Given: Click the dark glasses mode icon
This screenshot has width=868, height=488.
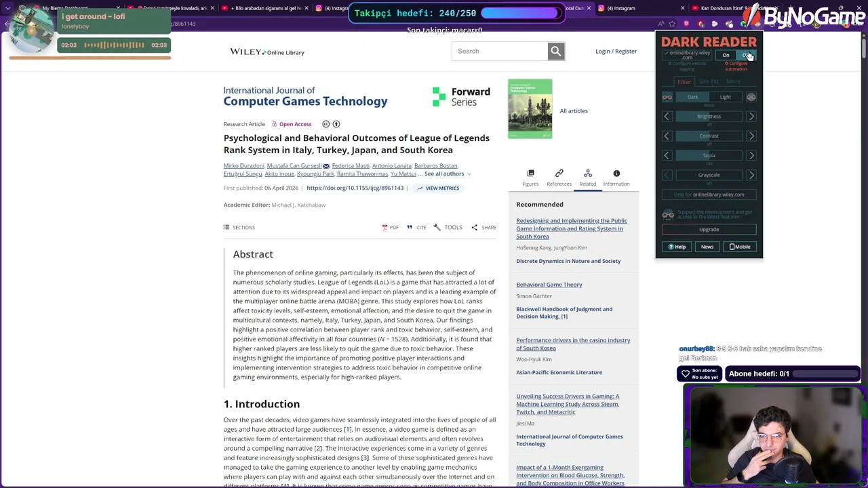Looking at the screenshot, I should (x=667, y=97).
